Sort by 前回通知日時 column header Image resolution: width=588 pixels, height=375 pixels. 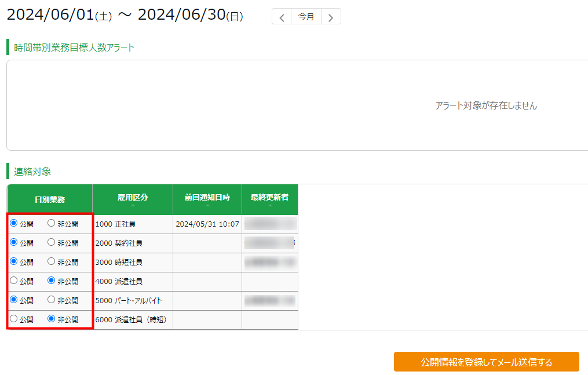tap(207, 198)
